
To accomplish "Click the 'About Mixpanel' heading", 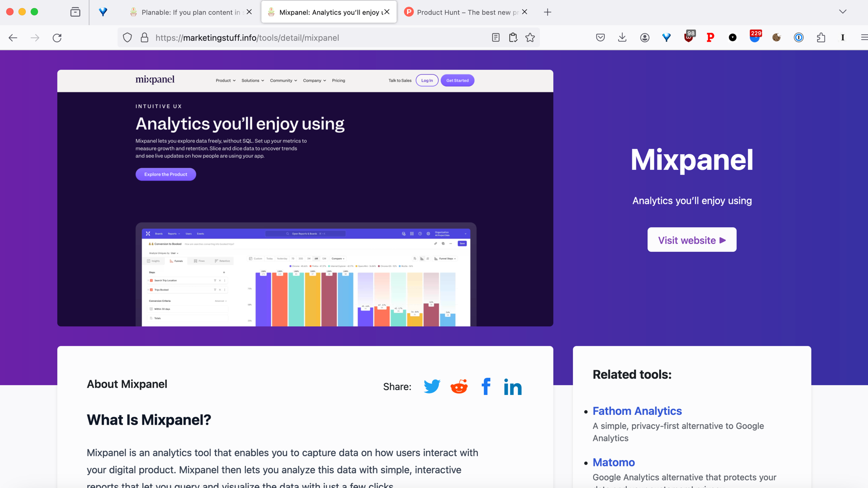I will [x=127, y=384].
